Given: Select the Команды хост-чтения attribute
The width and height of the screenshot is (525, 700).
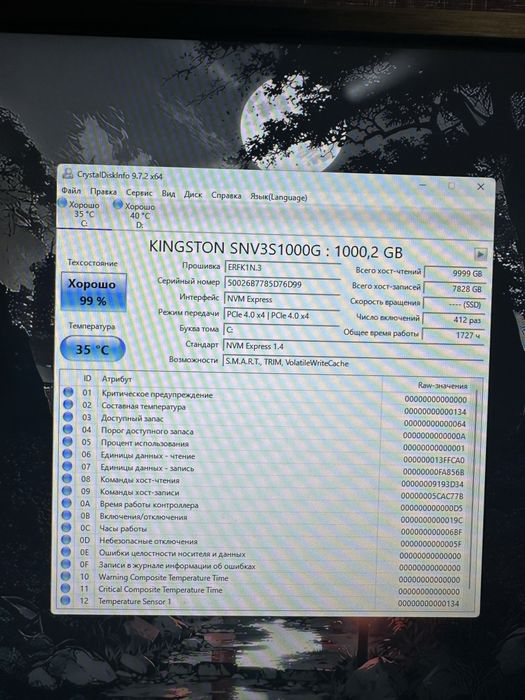Looking at the screenshot, I should coord(140,480).
